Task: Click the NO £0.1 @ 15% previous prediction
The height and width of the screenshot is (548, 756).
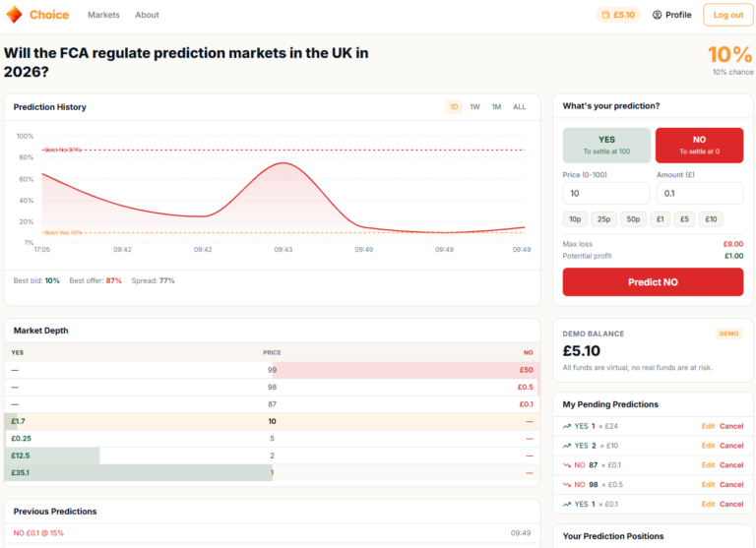Action: [x=38, y=533]
